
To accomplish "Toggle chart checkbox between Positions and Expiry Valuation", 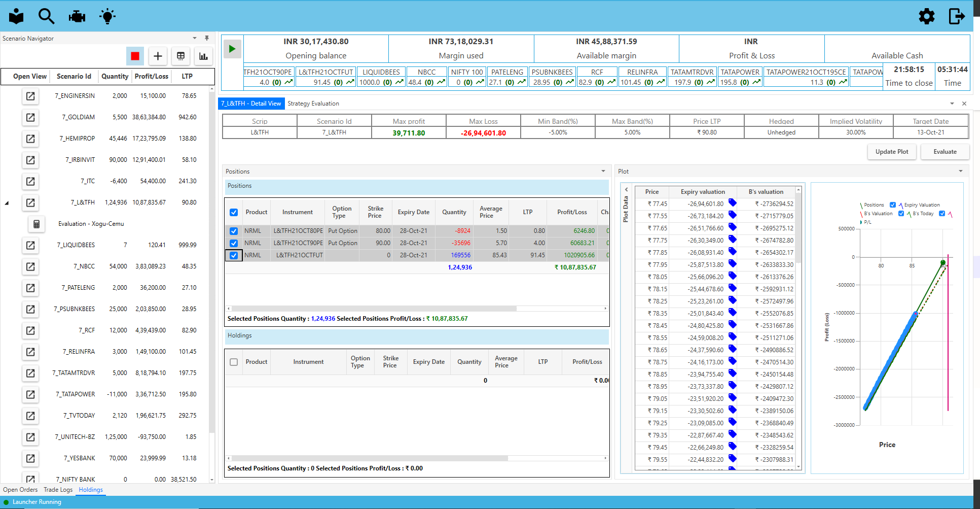I will click(x=893, y=205).
